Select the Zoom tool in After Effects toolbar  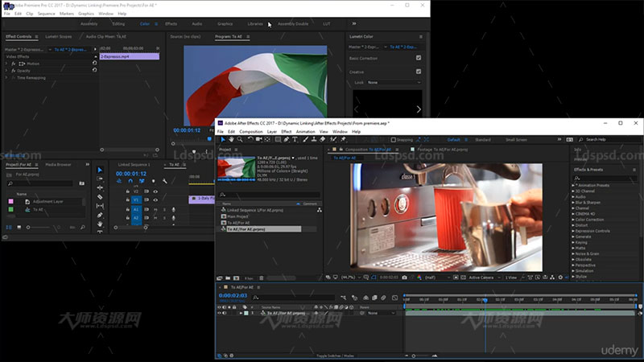tap(240, 139)
